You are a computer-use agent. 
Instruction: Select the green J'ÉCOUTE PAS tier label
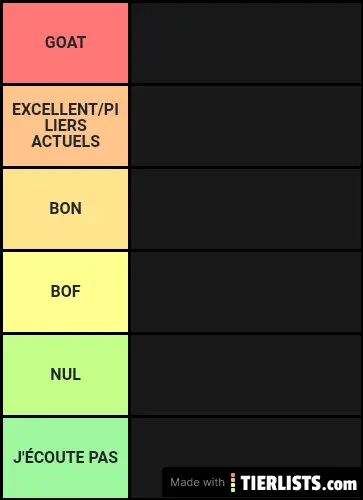tap(65, 458)
